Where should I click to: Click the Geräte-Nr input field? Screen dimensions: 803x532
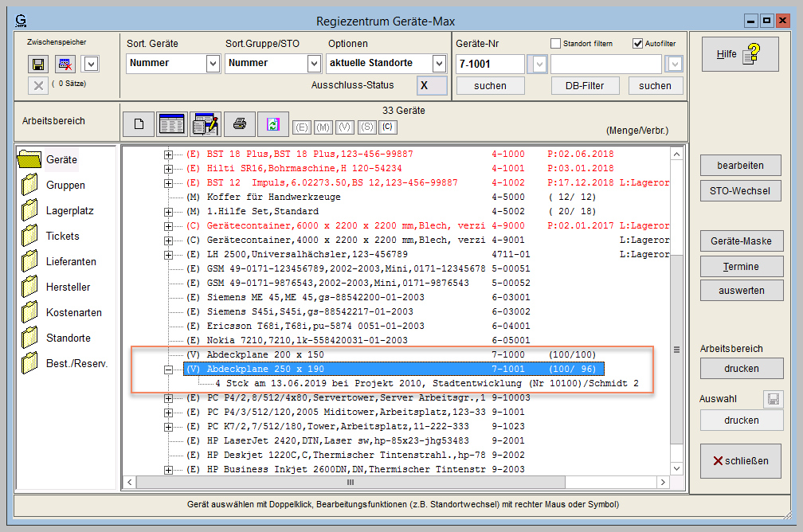490,64
